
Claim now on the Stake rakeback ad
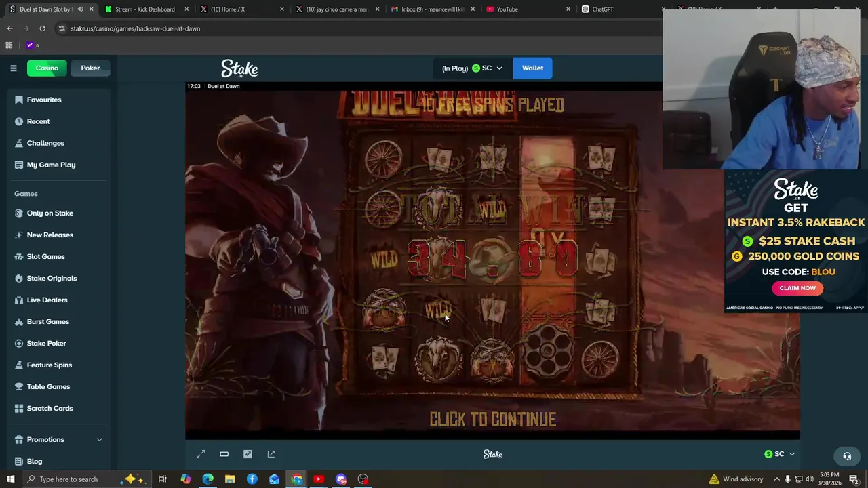click(797, 288)
